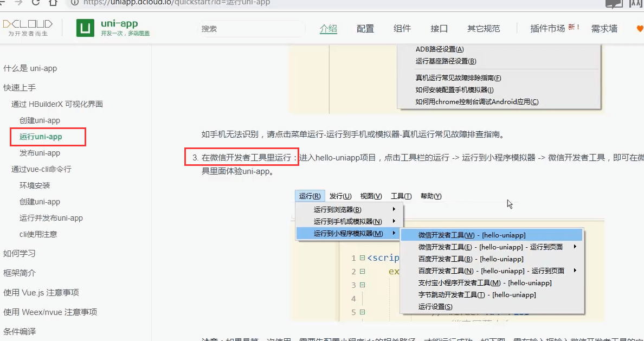Collapse code fold marker on line 2
644x341 pixels.
pos(362,272)
